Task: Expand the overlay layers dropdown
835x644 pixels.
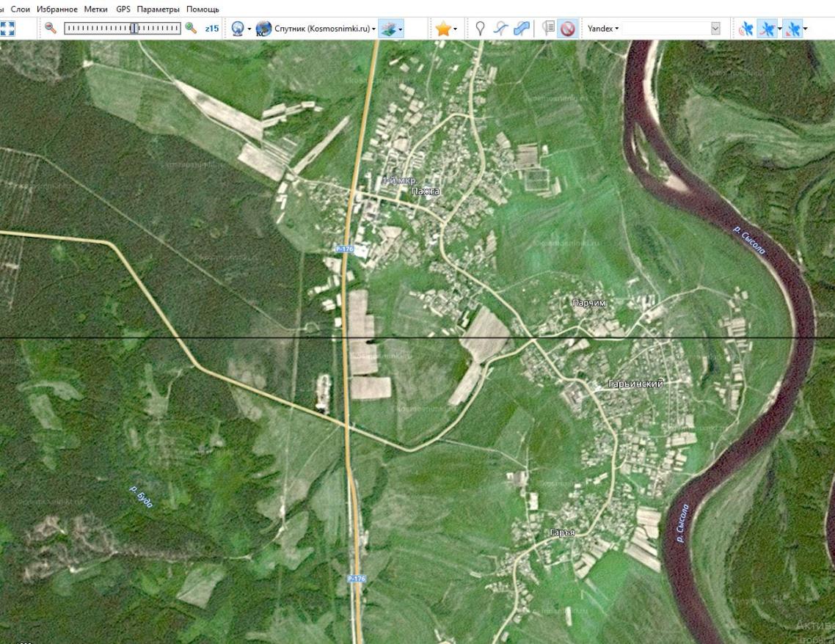Action: 391,29
